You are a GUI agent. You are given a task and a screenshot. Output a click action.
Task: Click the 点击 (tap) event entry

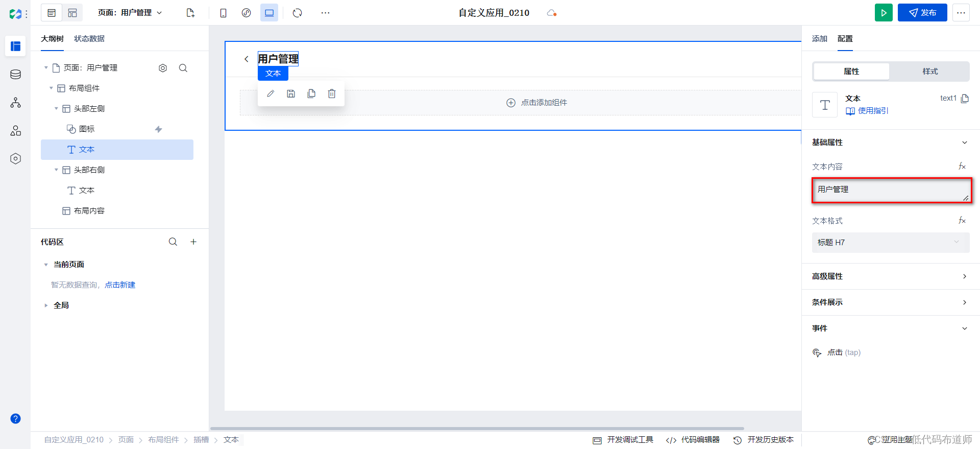pos(837,352)
